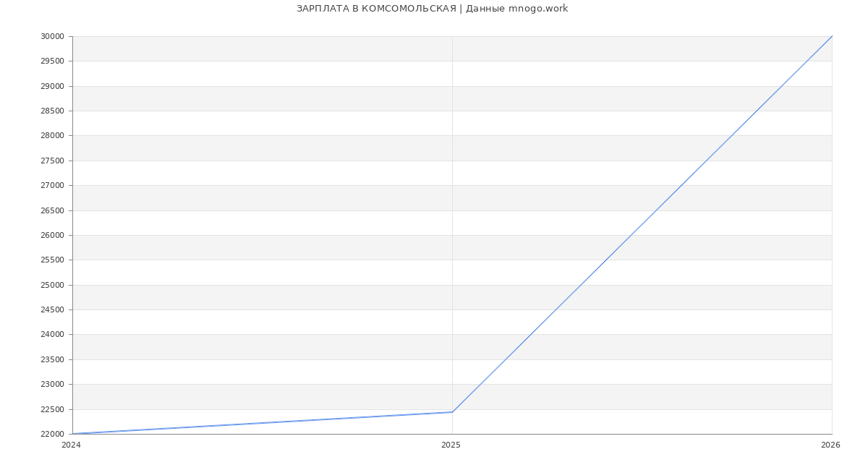Click the 29000 label on the y-axis
Viewport: 868px width, 470px height.
[53, 86]
